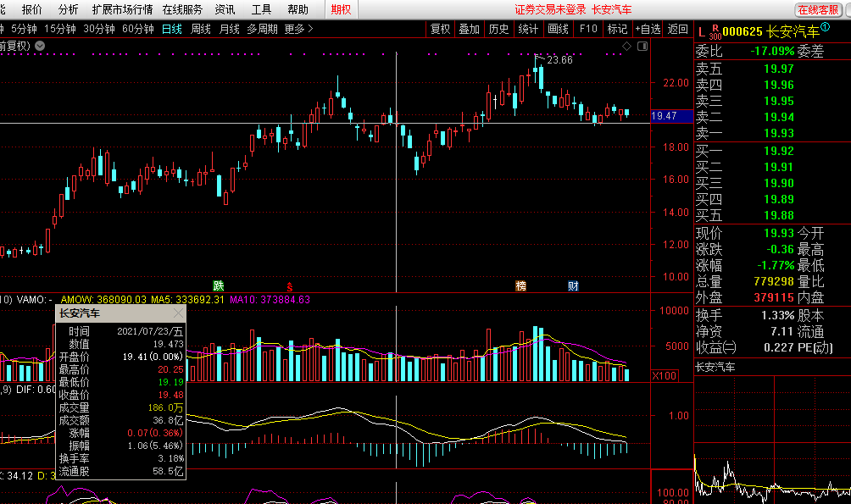This screenshot has width=851, height=504.
Task: Select the 月线 monthly chart tab
Action: (x=229, y=30)
